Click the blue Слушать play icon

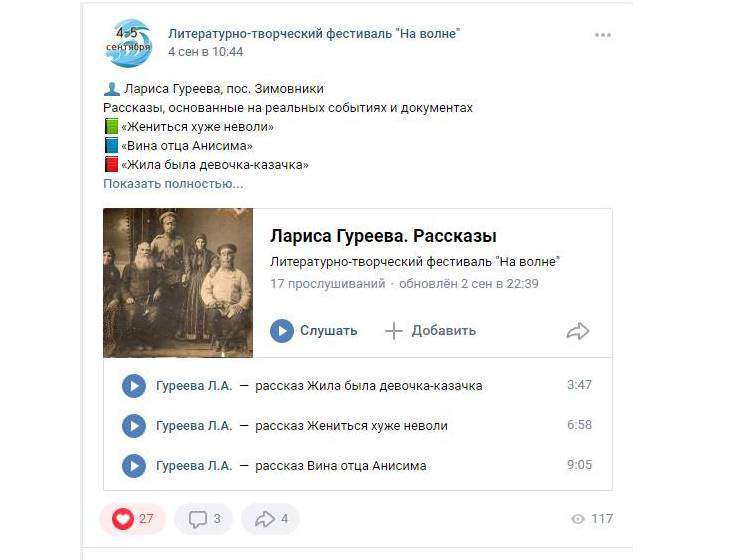(282, 331)
